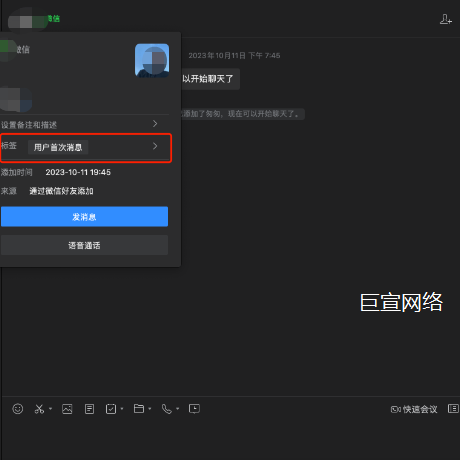Click the 用户首次消息 tag
Viewport: 460px width, 460px height.
(58, 147)
